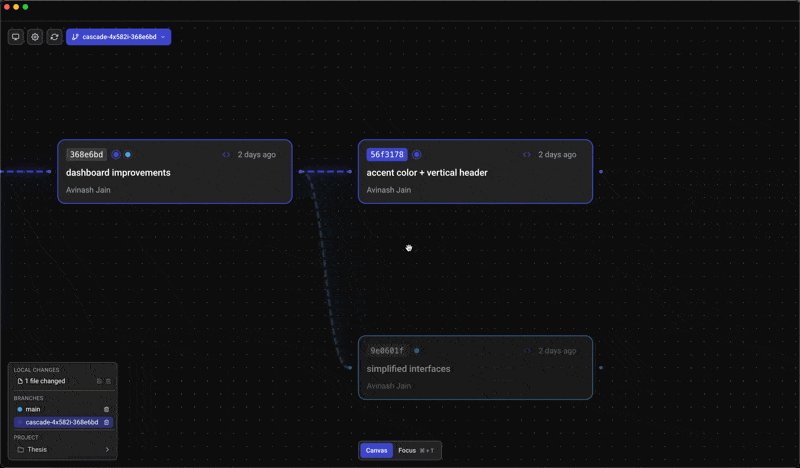View code diff icon on simplified interfaces commit

coord(527,351)
